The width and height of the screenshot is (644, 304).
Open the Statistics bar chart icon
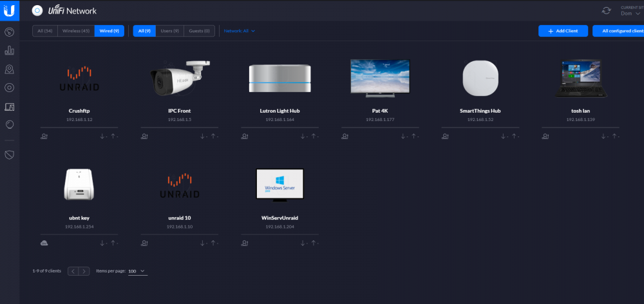click(10, 51)
